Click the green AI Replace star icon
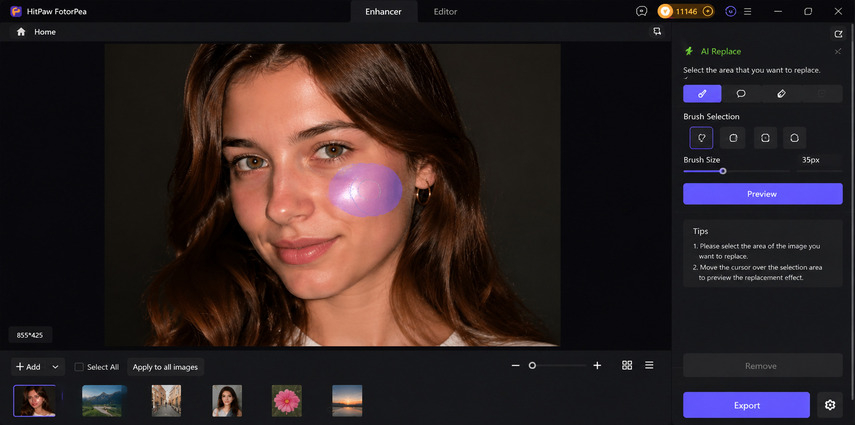 tap(689, 51)
